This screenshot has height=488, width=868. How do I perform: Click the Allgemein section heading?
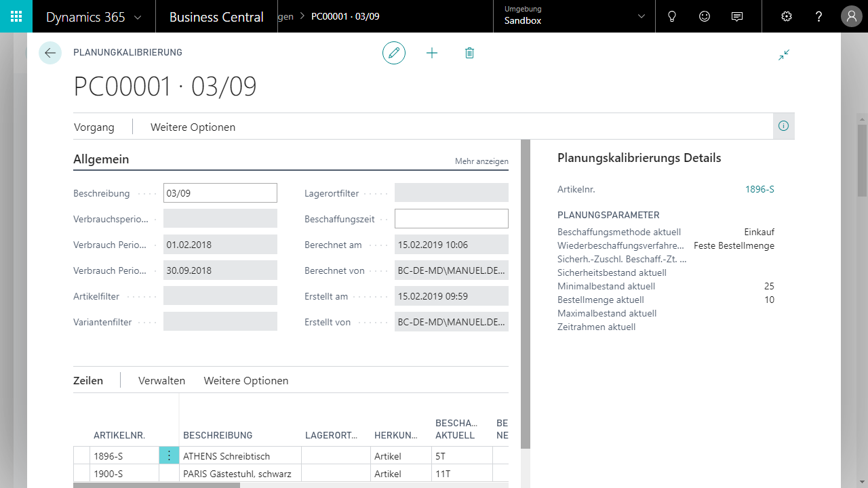pos(101,159)
